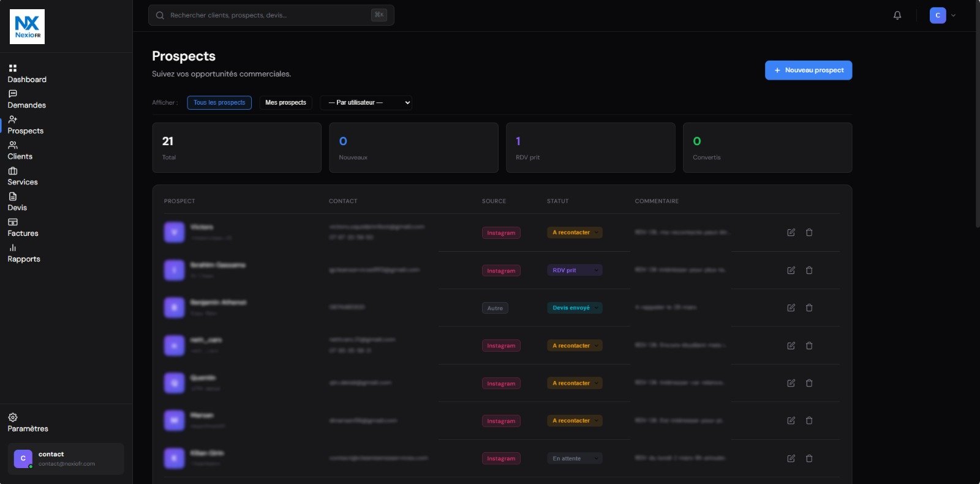This screenshot has height=484, width=980.
Task: Click the Suivez vos opportunités commerciales subtitle
Action: tap(222, 74)
